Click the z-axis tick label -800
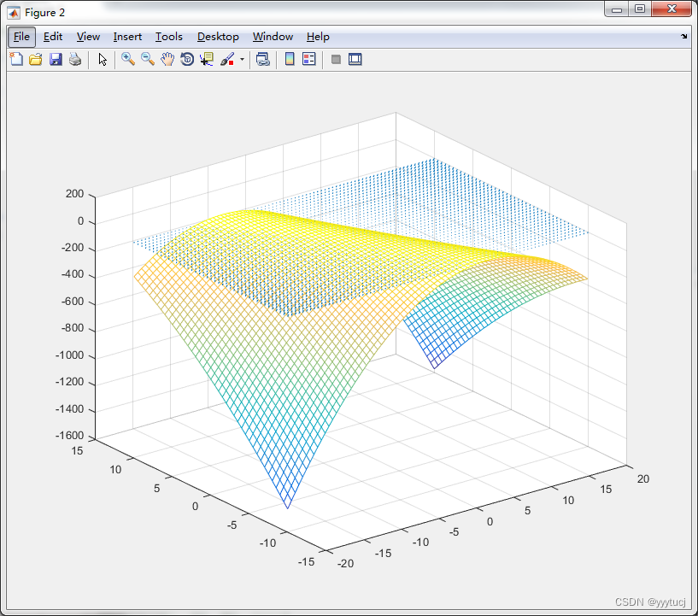Screen dimensions: 698x616 point(72,328)
